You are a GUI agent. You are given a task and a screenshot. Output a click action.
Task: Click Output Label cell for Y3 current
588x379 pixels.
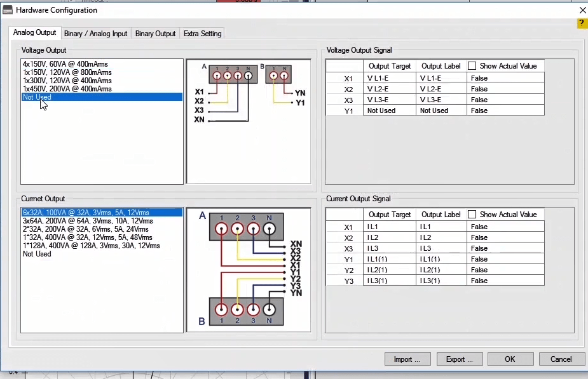point(441,281)
